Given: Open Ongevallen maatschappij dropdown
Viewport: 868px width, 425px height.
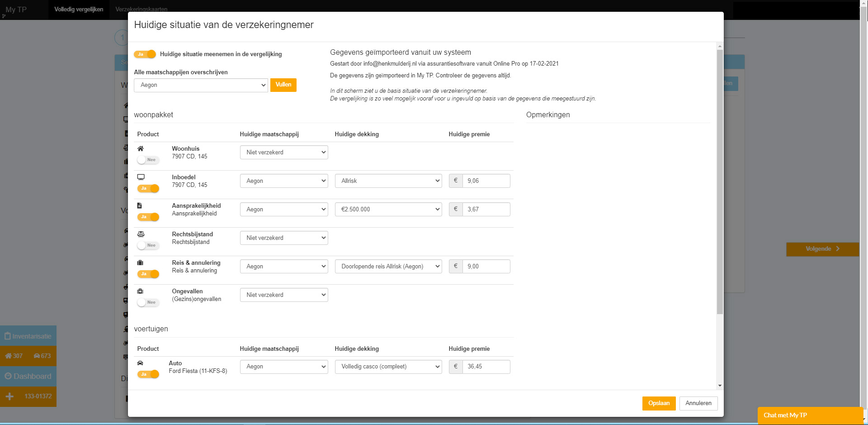Looking at the screenshot, I should click(284, 295).
